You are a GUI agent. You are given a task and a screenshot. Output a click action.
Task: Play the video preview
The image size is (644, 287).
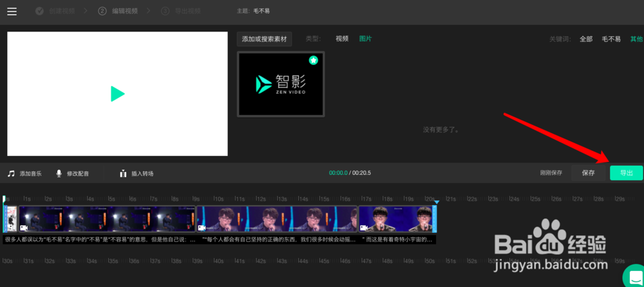pyautogui.click(x=117, y=94)
